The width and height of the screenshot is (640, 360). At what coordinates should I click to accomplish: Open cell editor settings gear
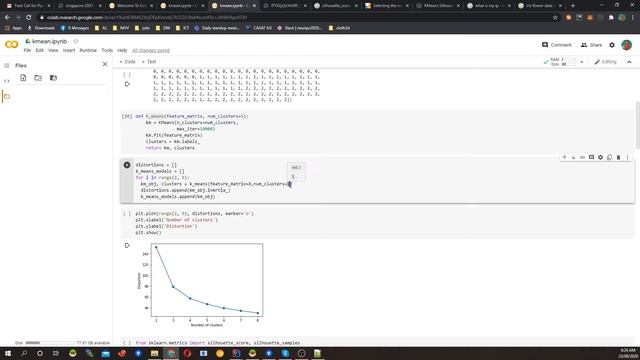coord(600,157)
